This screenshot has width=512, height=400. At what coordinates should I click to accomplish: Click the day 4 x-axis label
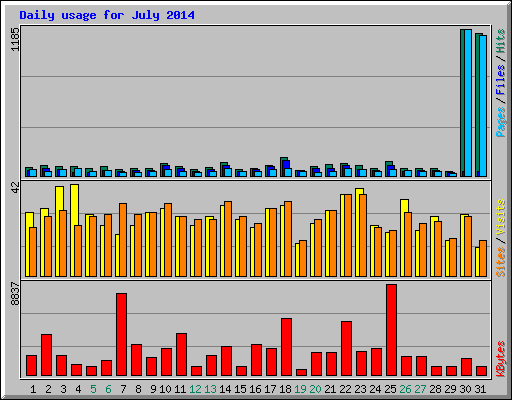click(78, 389)
